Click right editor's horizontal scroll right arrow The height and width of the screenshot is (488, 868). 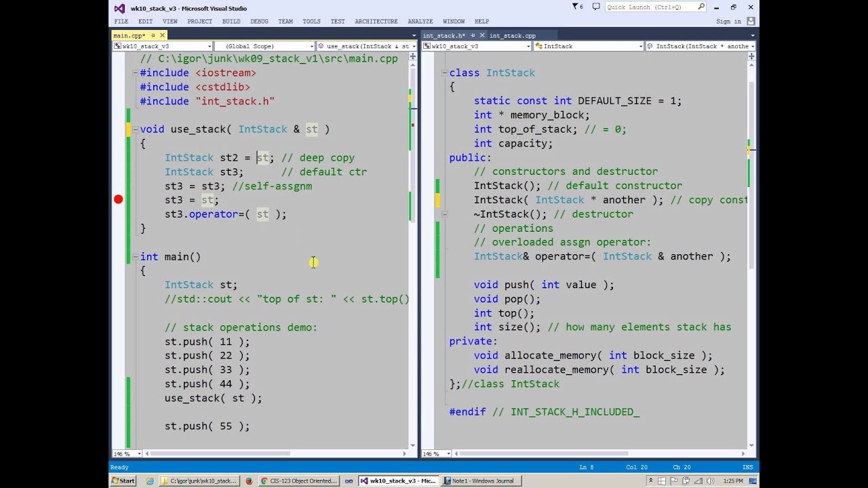click(x=743, y=453)
